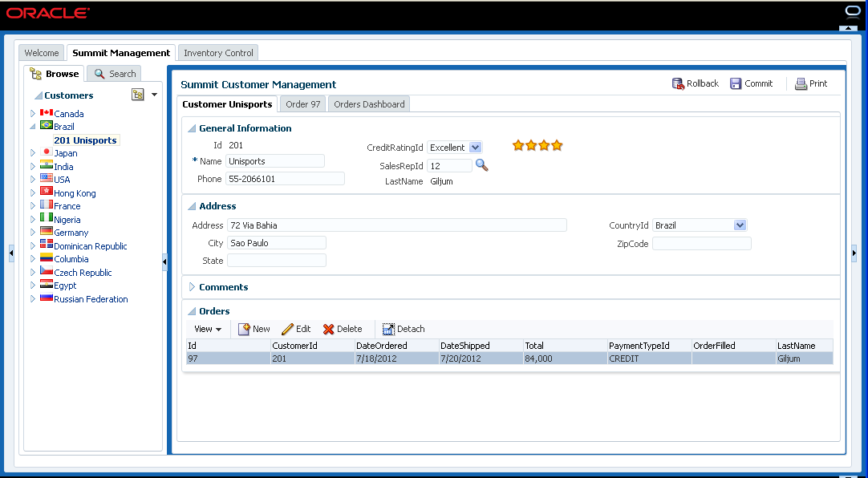Collapse the Customers tree header
Image resolution: width=868 pixels, height=478 pixels.
coord(39,95)
